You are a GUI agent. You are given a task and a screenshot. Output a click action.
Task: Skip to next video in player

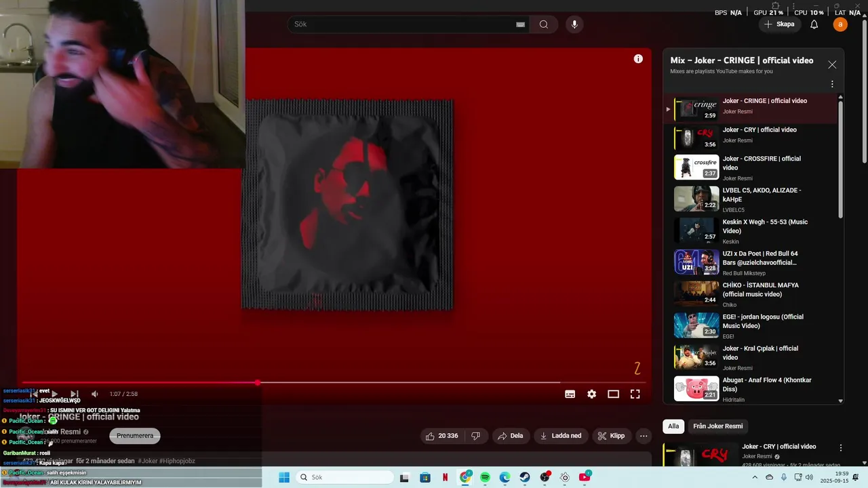75,394
